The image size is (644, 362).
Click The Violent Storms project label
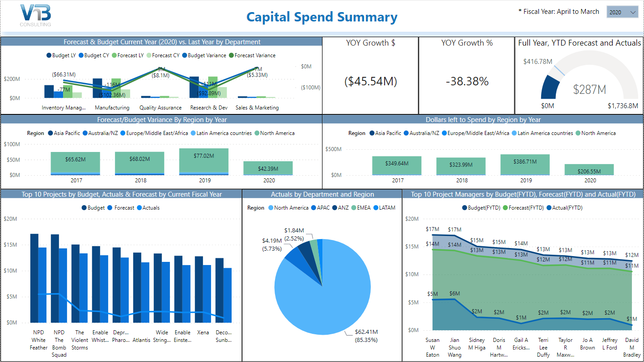80,340
